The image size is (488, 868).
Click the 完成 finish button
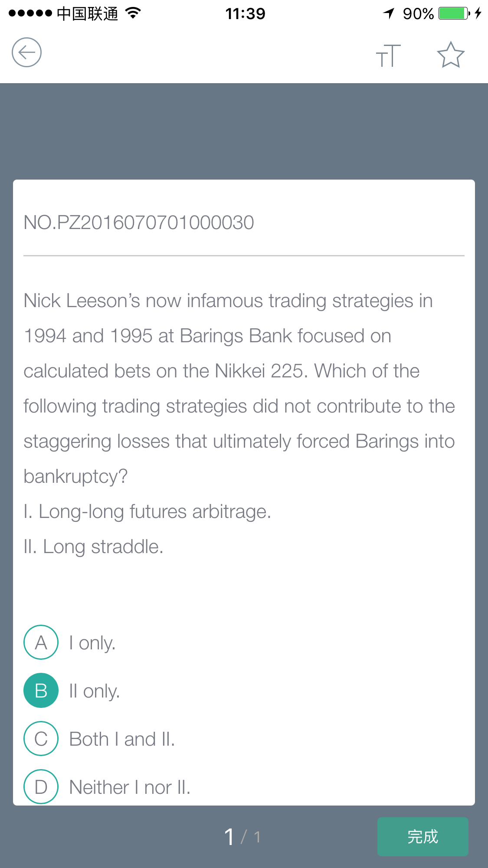(423, 836)
